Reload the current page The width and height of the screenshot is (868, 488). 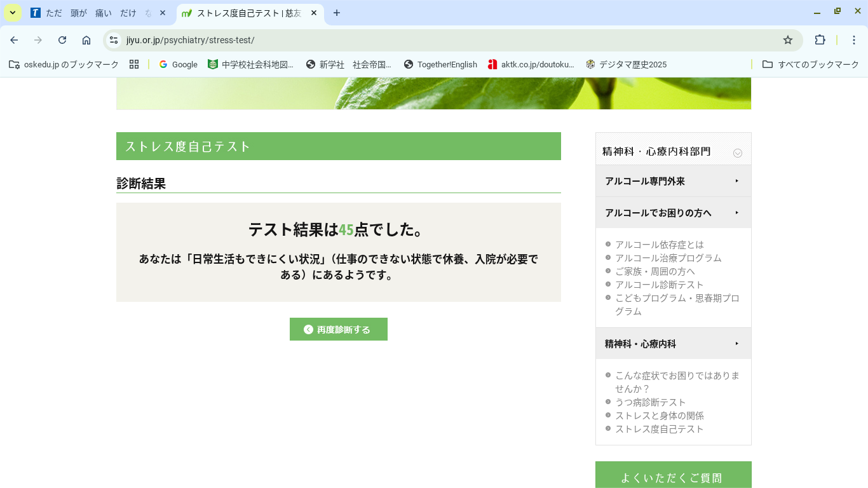click(x=62, y=40)
